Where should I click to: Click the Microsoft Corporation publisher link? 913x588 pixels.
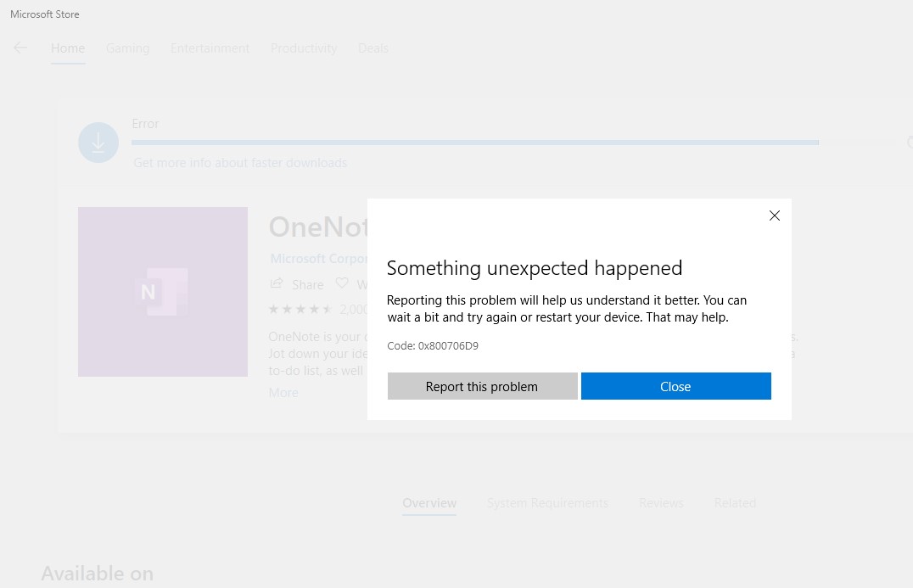tap(319, 259)
